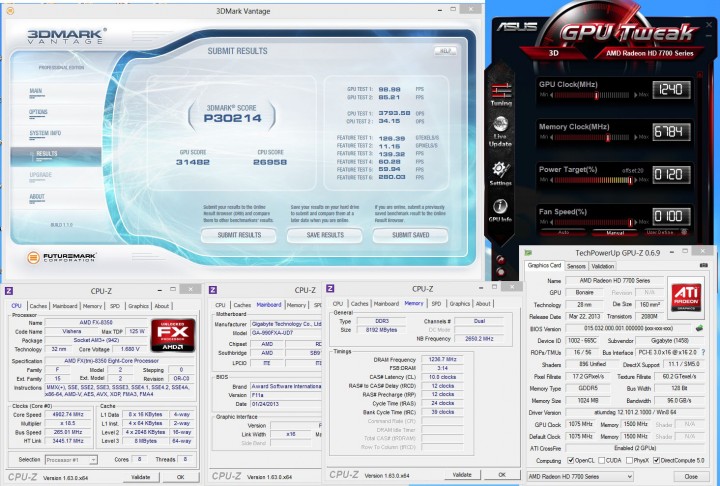Image resolution: width=720 pixels, height=486 pixels.
Task: Click the CPU-Z icon of the Mainboard window
Action: point(213,289)
